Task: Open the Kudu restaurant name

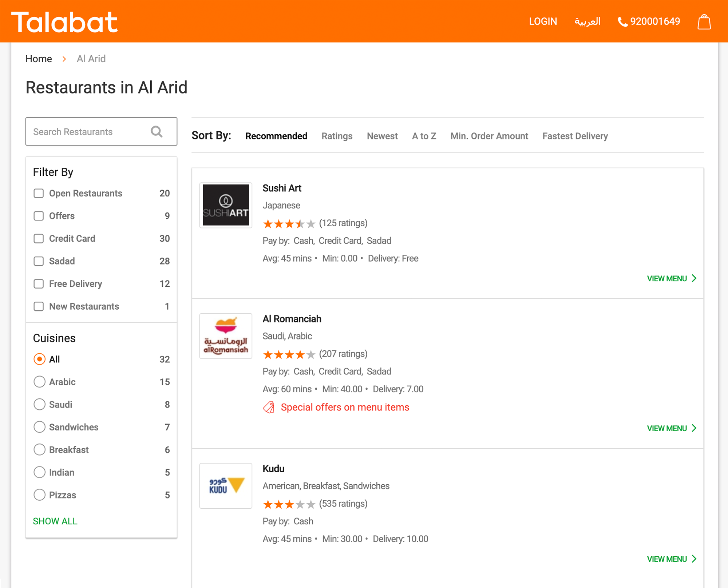Action: [273, 469]
